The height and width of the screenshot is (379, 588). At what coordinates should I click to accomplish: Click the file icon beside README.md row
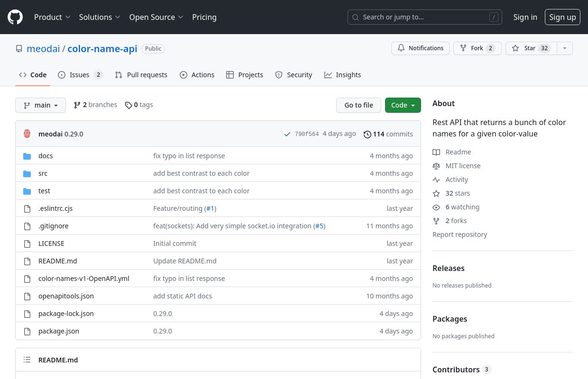coord(27,261)
